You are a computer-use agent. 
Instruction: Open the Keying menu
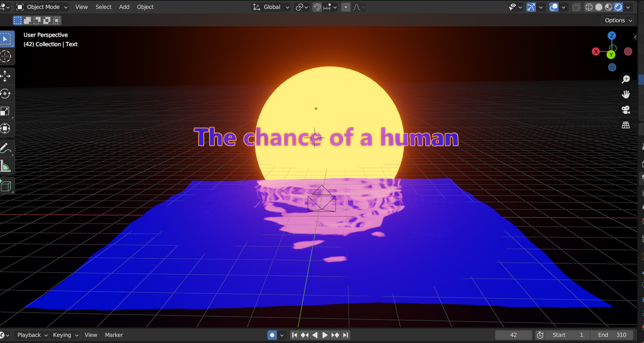coord(65,335)
